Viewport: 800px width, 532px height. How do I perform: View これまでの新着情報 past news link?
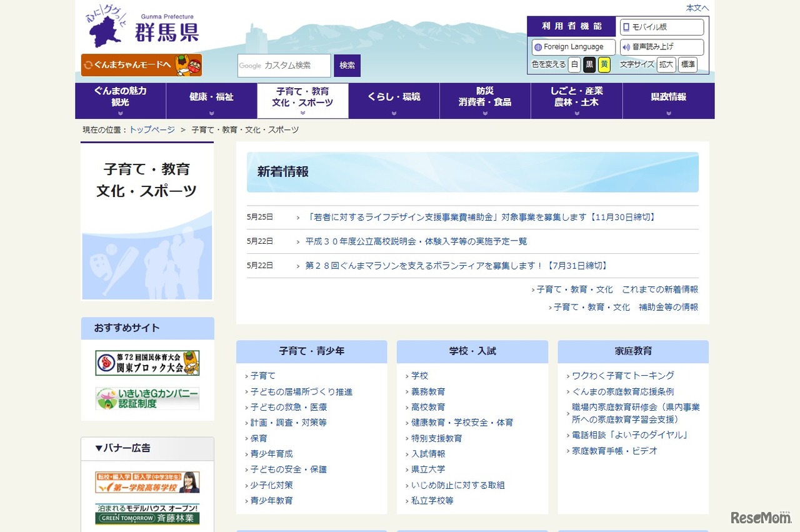click(x=617, y=289)
